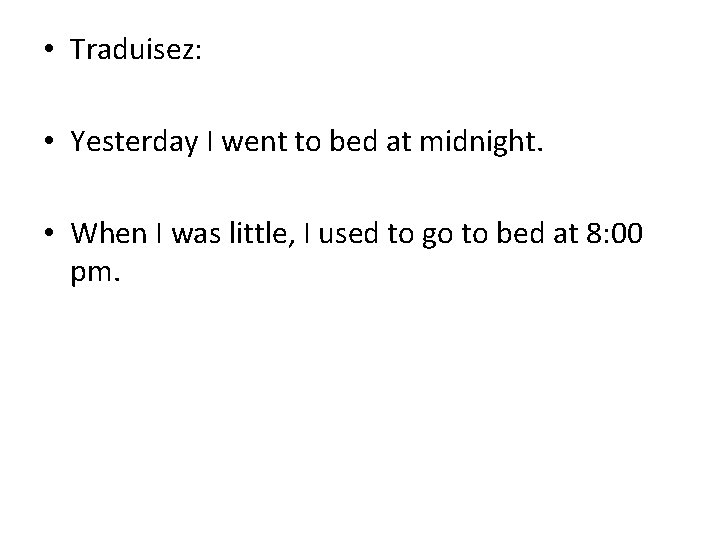
Task: Select the bullet point before "Traduisez:"
Action: (x=49, y=48)
